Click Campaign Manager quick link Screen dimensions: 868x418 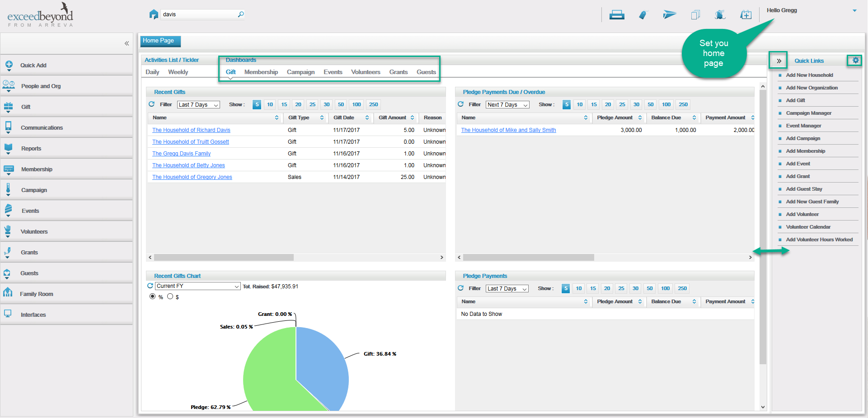(x=808, y=113)
